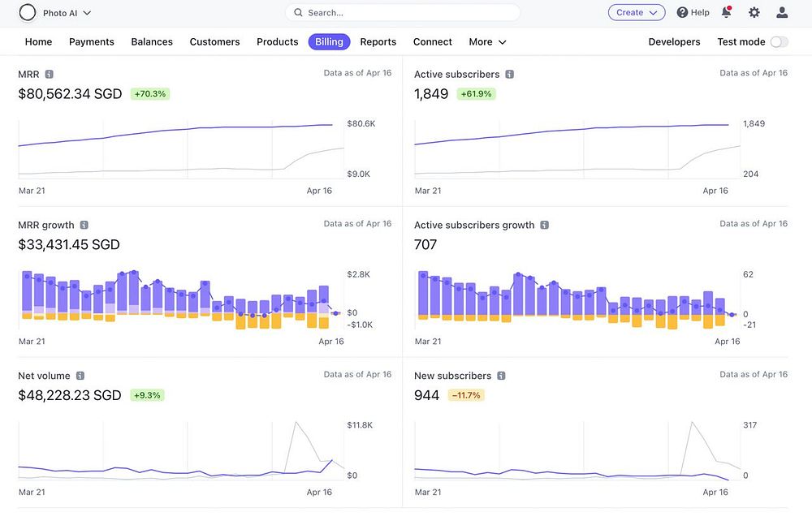Click the Net volume chart title
Screen dimensions: 812x525
(x=44, y=376)
